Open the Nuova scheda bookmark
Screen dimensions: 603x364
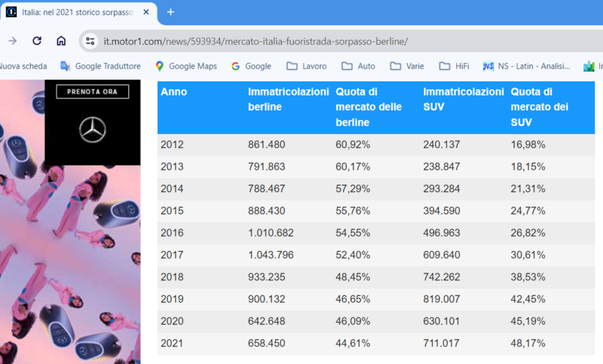pyautogui.click(x=23, y=66)
